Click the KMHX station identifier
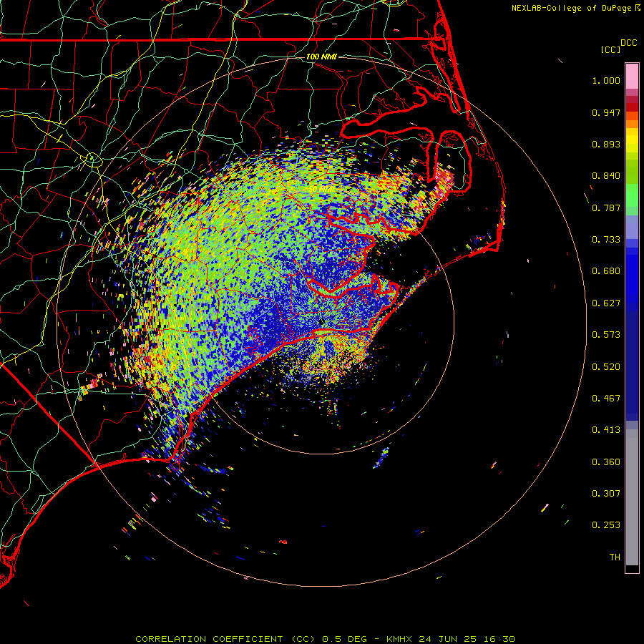This screenshot has width=644, height=644. point(399,639)
